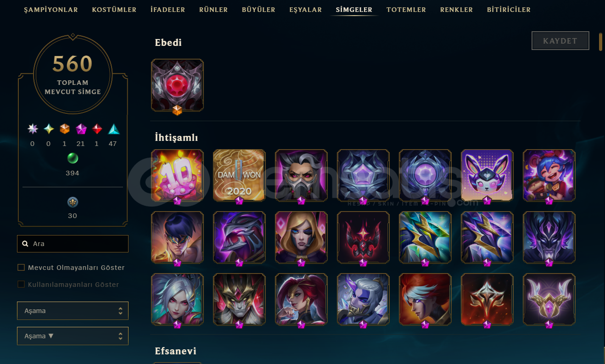Viewport: 605px width, 364px height.
Task: Select the DAMWON 2020 summoner icon
Action: click(x=239, y=175)
